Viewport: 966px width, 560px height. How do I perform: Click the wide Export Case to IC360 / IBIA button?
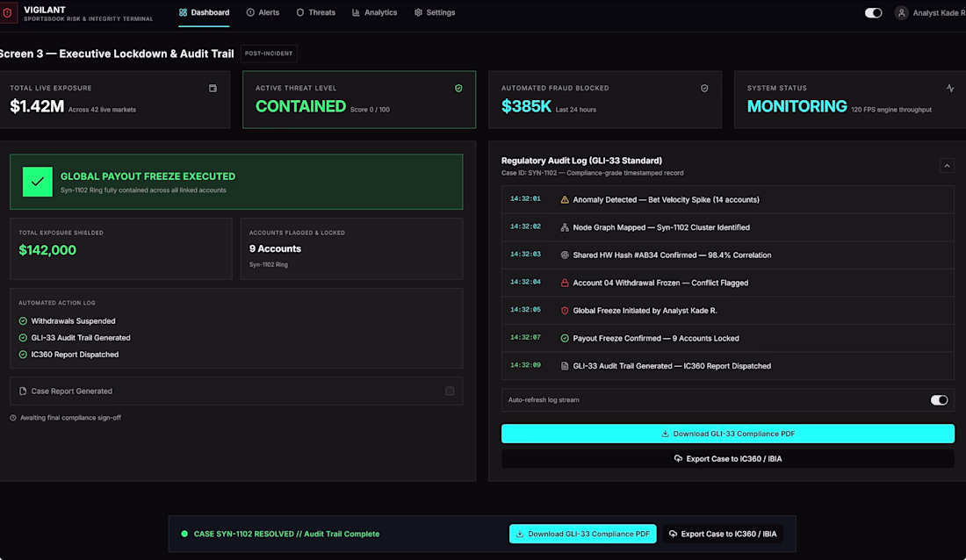click(x=728, y=459)
